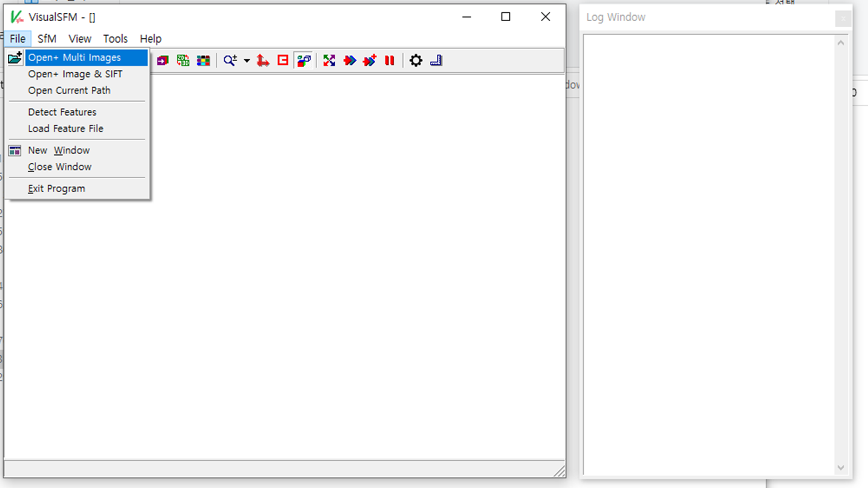Close the Log Window panel
This screenshot has width=868, height=488.
(x=843, y=19)
